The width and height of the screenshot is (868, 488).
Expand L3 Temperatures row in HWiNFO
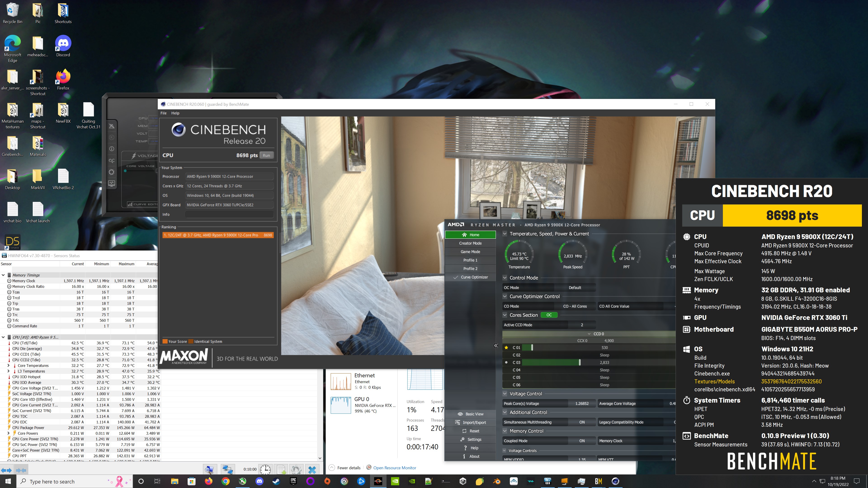tap(9, 371)
